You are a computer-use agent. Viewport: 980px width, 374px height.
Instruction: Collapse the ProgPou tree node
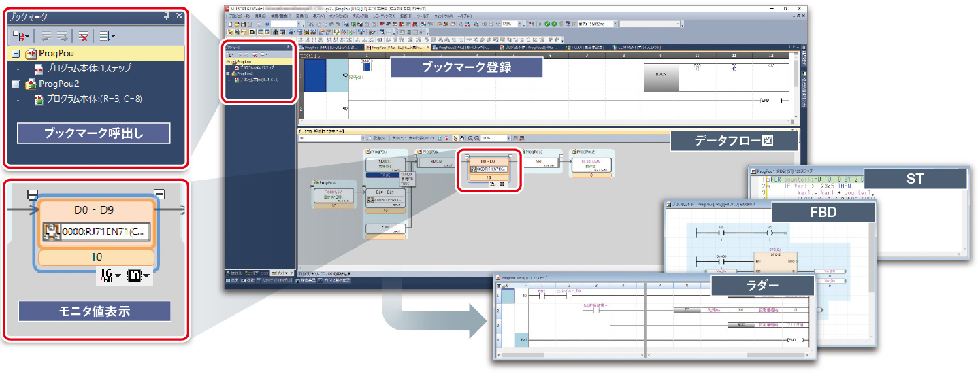[15, 54]
